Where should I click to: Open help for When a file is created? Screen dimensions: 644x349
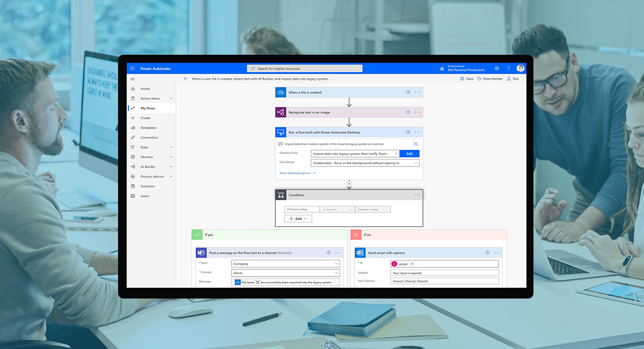coord(408,92)
